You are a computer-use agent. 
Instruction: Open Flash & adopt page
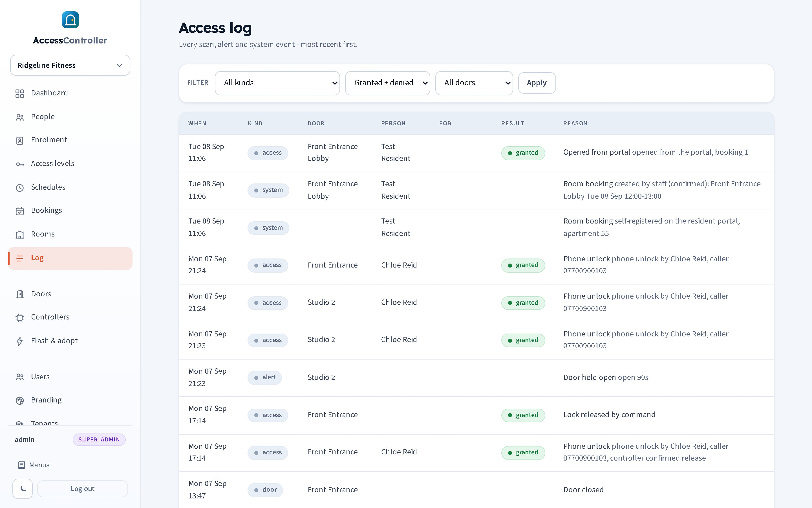click(70, 341)
